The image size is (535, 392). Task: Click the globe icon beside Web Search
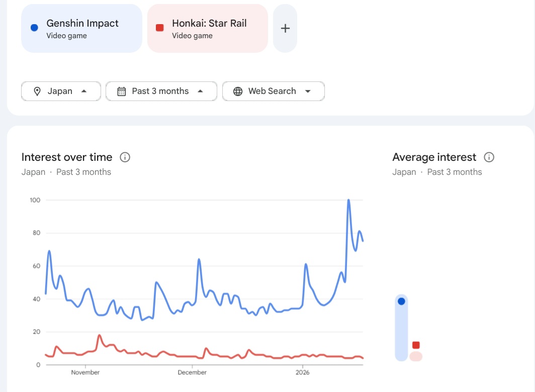(238, 91)
